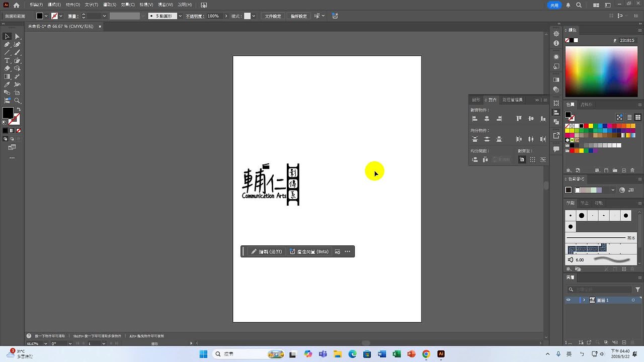Enable align to key object option
This screenshot has width=644, height=362.
(543, 159)
